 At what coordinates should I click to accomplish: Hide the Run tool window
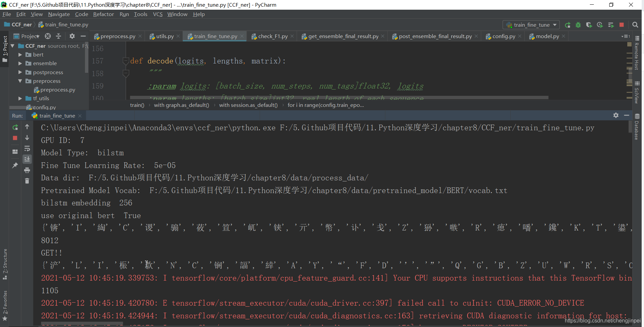(627, 115)
